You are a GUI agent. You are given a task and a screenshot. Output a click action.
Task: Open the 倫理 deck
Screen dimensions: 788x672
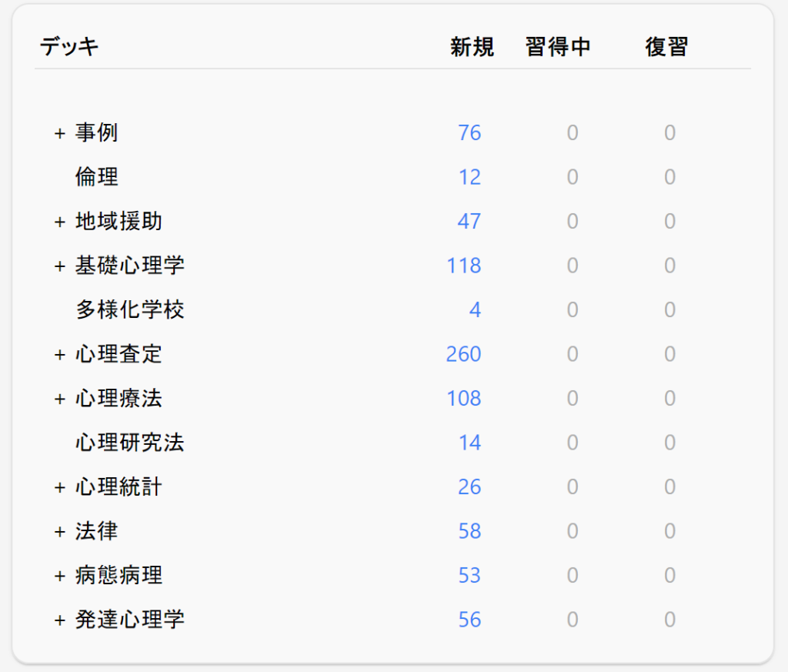(96, 177)
